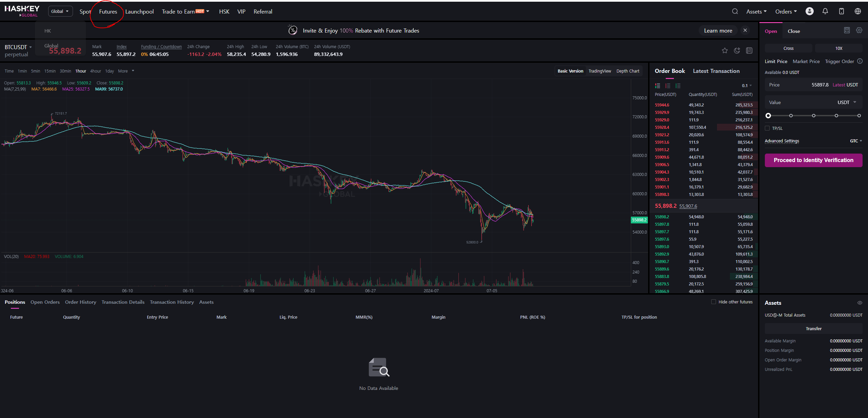Open the 0.1 price grouping dropdown

click(747, 86)
